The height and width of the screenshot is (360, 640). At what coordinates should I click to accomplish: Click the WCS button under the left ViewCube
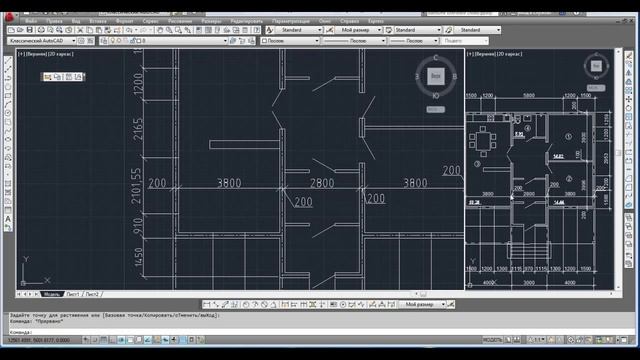coord(435,109)
